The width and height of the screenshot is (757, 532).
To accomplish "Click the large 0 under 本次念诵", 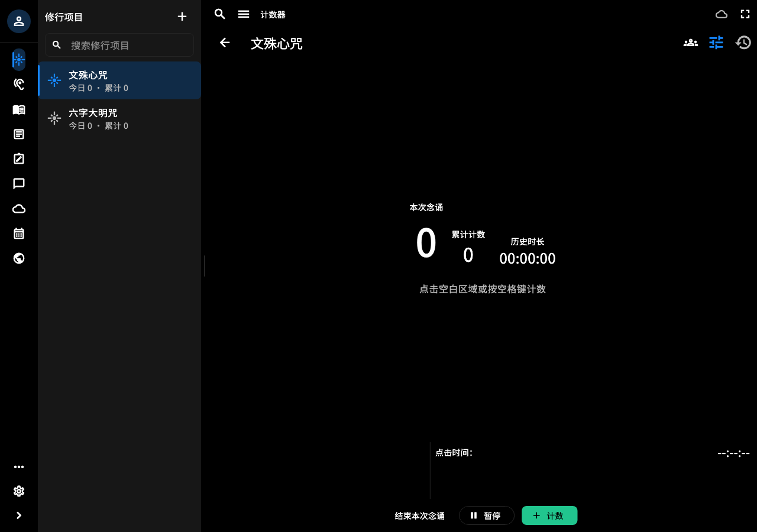I will coord(426,244).
